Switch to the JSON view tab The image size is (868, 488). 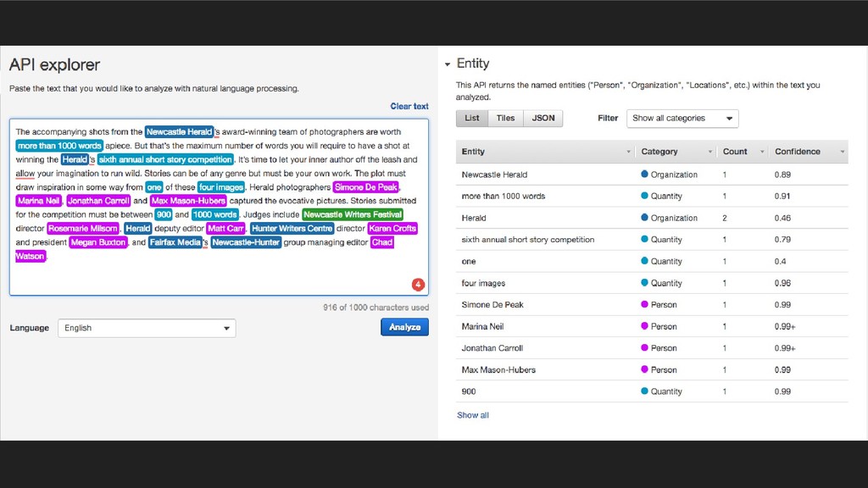click(x=543, y=119)
